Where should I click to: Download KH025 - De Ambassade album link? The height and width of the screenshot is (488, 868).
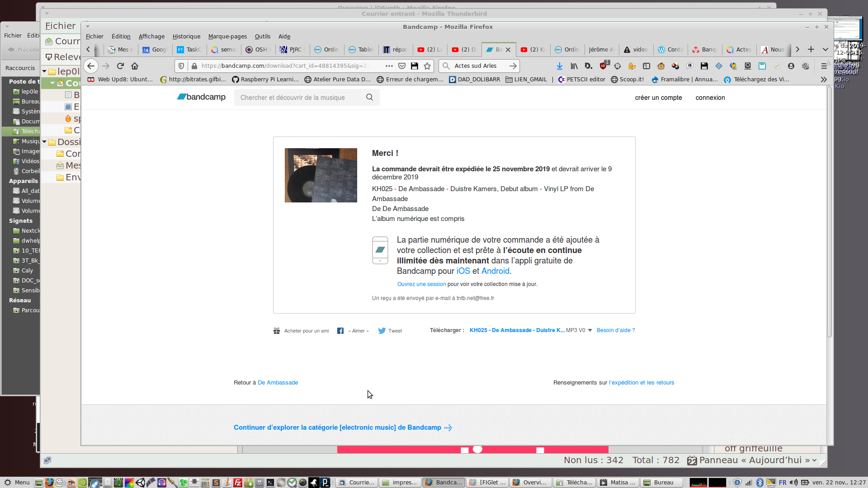[516, 330]
